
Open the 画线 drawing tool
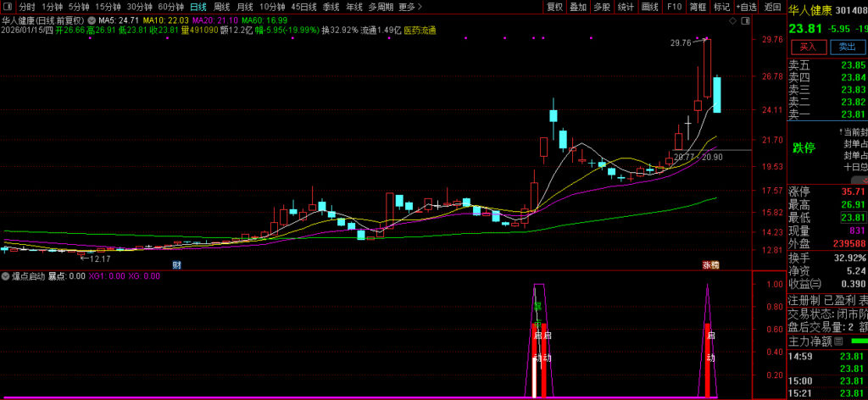click(x=650, y=7)
